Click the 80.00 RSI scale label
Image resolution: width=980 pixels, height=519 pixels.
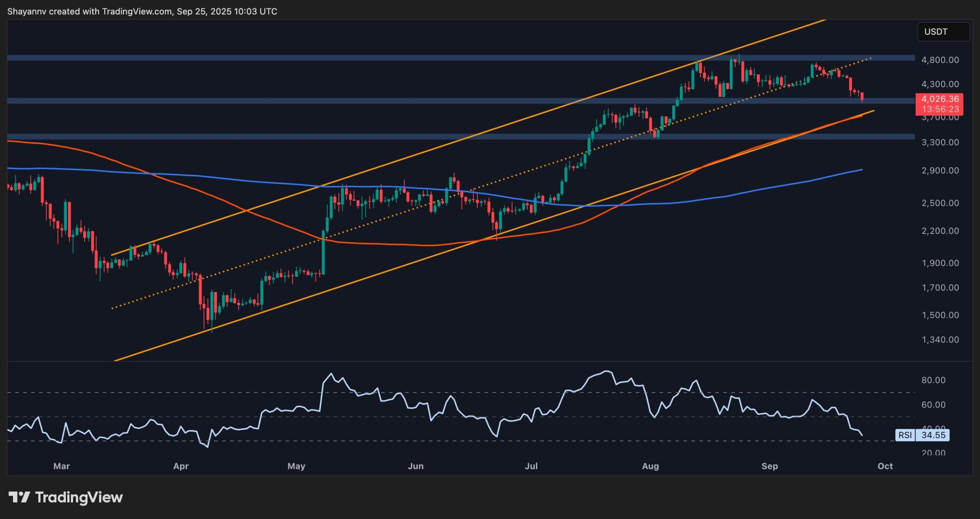tap(933, 380)
